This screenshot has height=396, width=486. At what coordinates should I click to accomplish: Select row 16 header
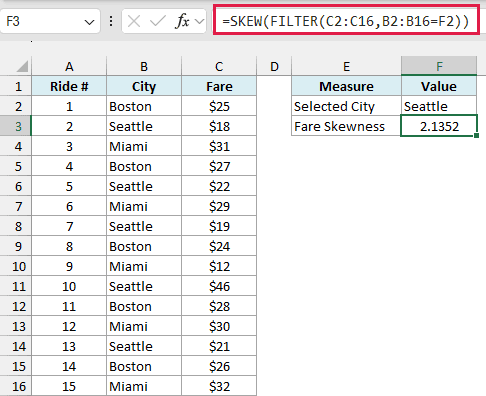click(16, 386)
